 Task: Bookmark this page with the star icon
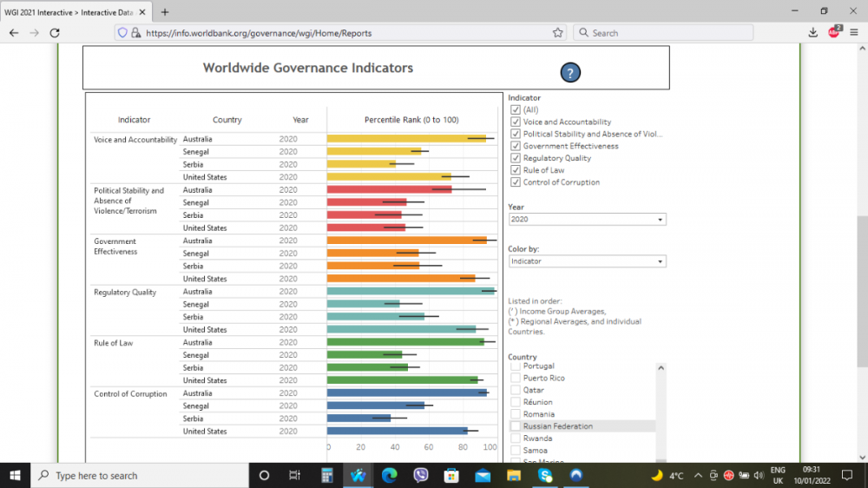pyautogui.click(x=558, y=33)
